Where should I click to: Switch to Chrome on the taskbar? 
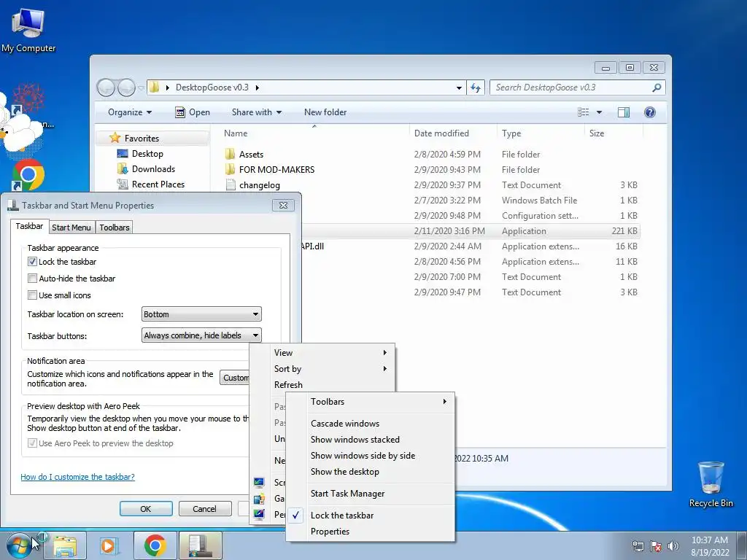tap(155, 546)
